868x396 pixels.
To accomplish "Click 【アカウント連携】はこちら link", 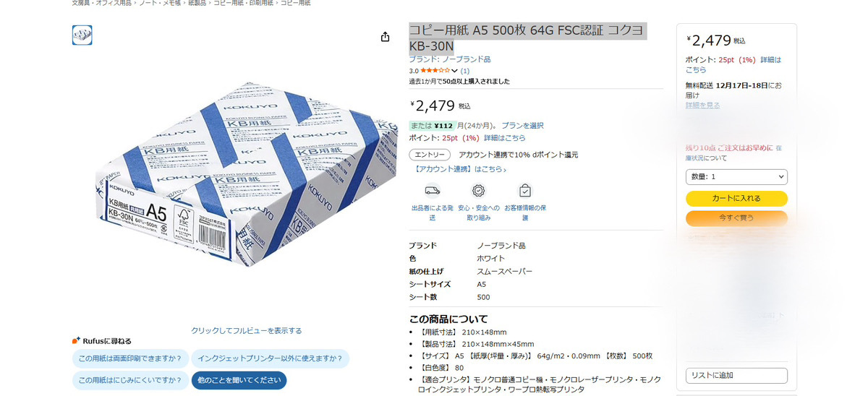I will point(460,169).
